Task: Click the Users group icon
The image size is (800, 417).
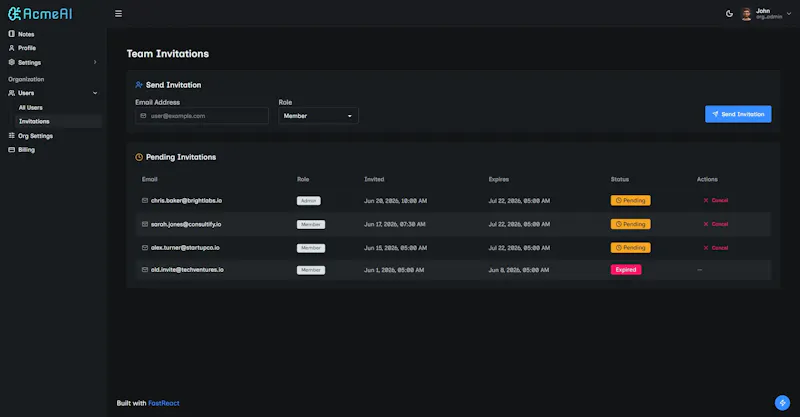Action: (x=11, y=93)
